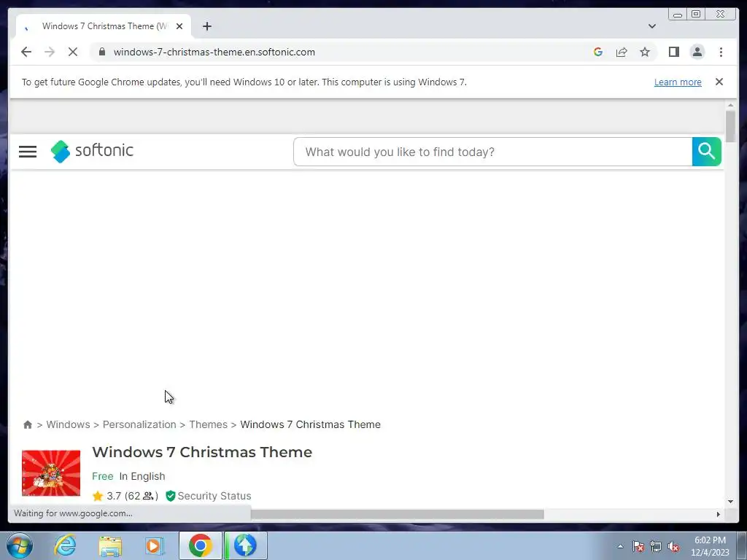The height and width of the screenshot is (560, 747).
Task: Click the 3.7 (62) rating count
Action: click(x=133, y=496)
